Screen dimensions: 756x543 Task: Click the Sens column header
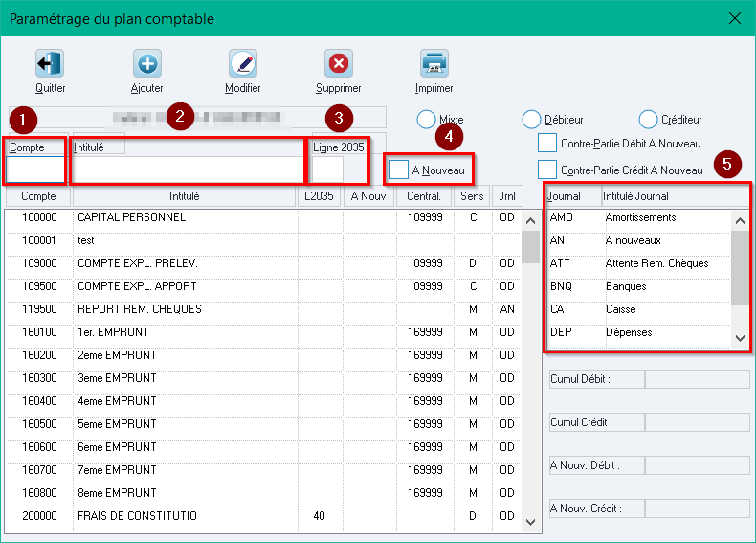472,196
